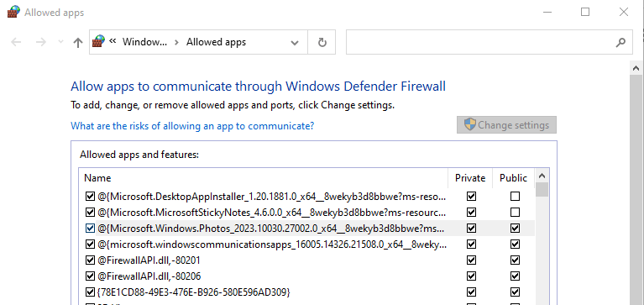Click window scrollbar up arrow

636,68
